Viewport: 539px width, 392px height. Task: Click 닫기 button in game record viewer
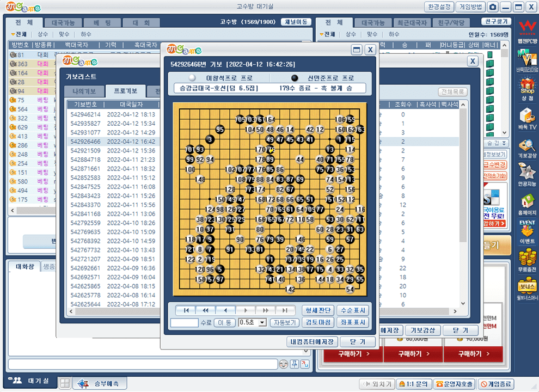[357, 342]
